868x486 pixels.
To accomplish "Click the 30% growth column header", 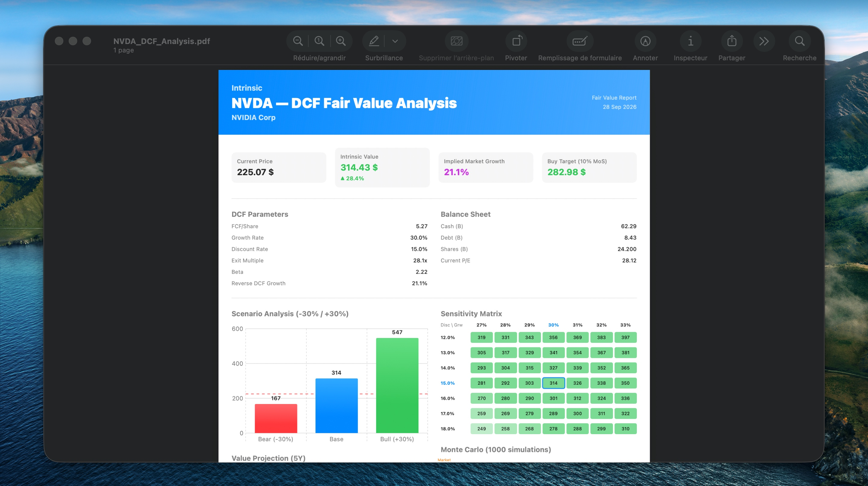I will [x=553, y=325].
